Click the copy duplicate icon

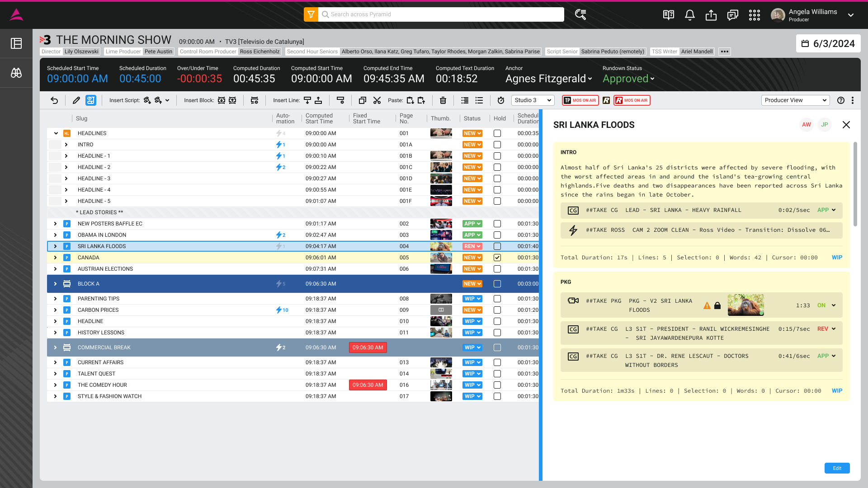point(362,100)
